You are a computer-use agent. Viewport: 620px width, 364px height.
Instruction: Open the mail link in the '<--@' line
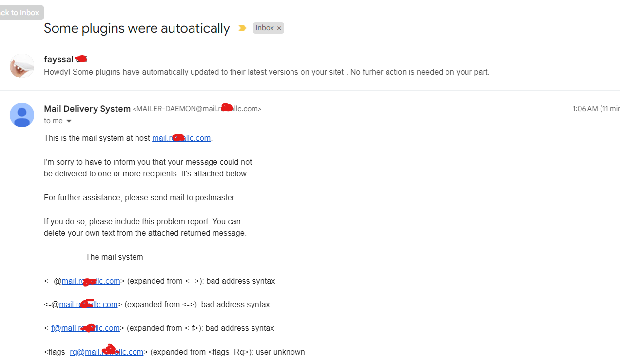(x=91, y=281)
